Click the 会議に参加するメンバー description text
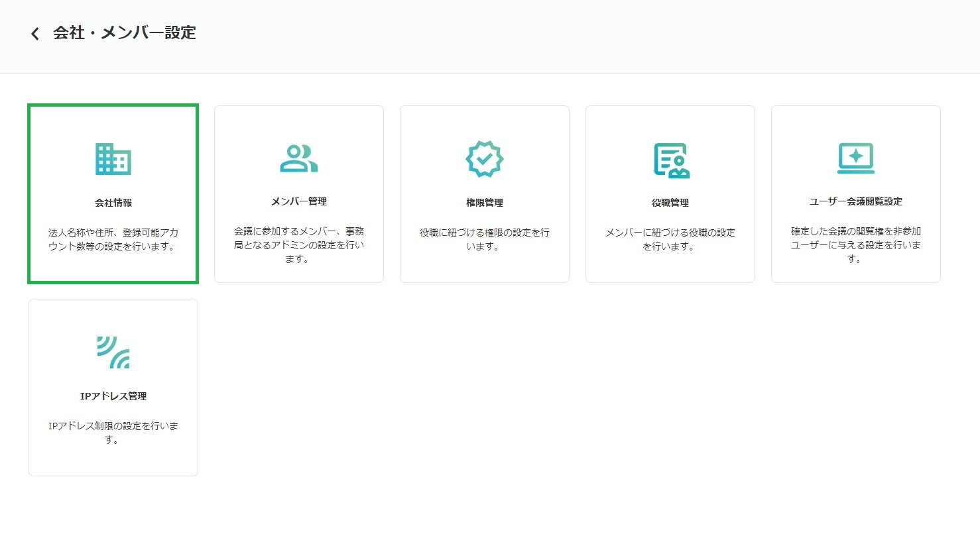The height and width of the screenshot is (536, 980). [x=299, y=245]
